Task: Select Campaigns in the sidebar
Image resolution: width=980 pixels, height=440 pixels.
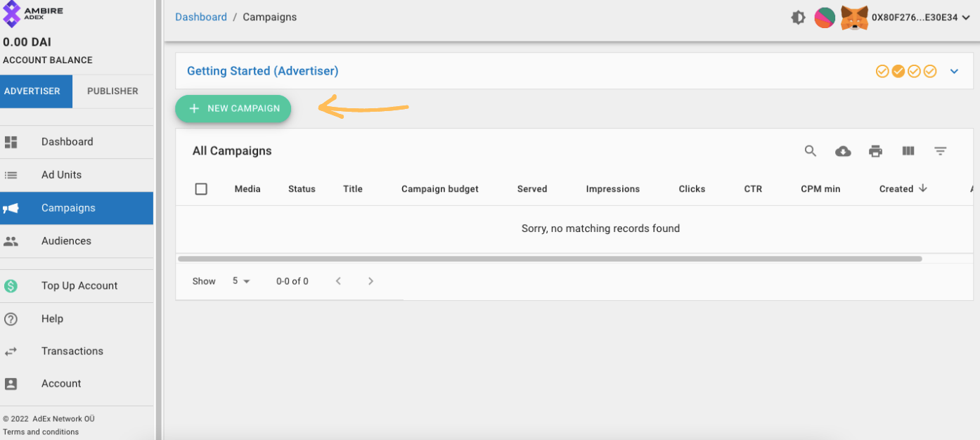Action: coord(77,208)
